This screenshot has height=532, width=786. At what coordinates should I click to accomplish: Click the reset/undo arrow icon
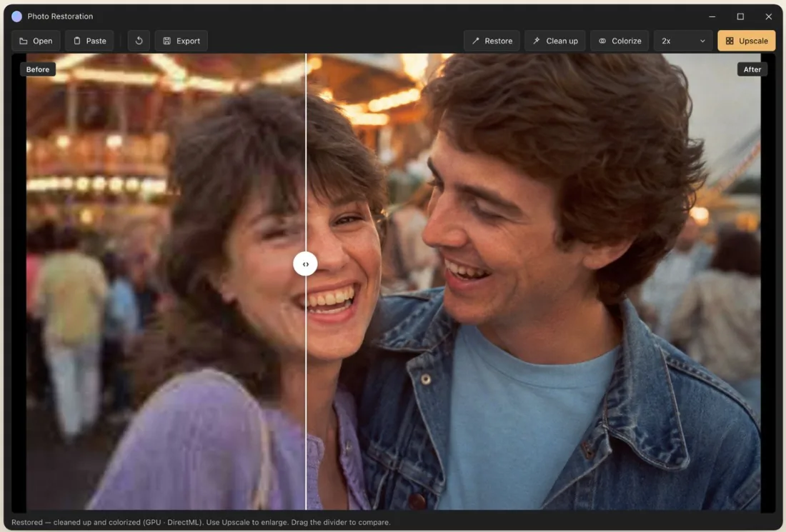click(139, 41)
